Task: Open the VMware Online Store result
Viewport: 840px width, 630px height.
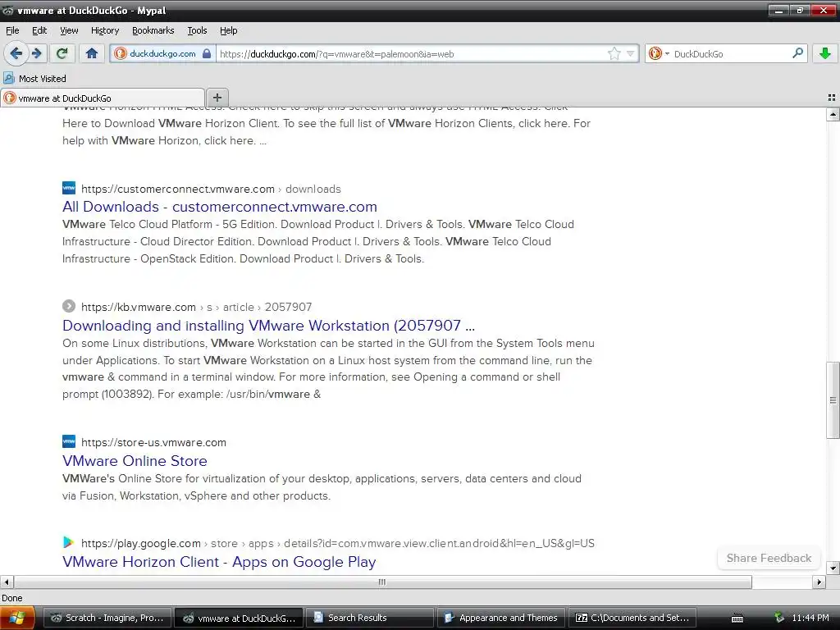Action: pyautogui.click(x=135, y=461)
